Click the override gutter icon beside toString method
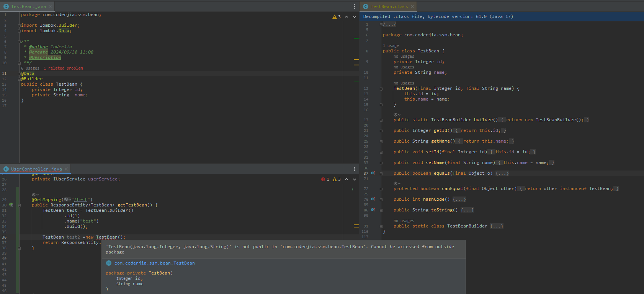The width and height of the screenshot is (644, 294). click(373, 210)
